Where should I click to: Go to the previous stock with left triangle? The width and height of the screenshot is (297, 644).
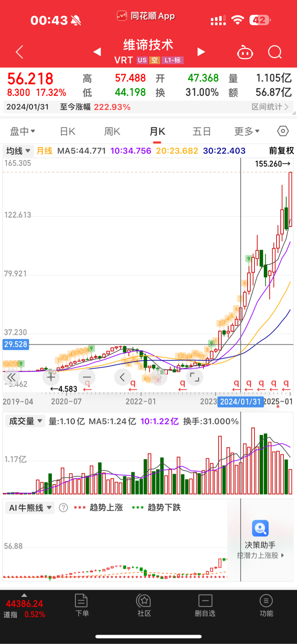[97, 52]
